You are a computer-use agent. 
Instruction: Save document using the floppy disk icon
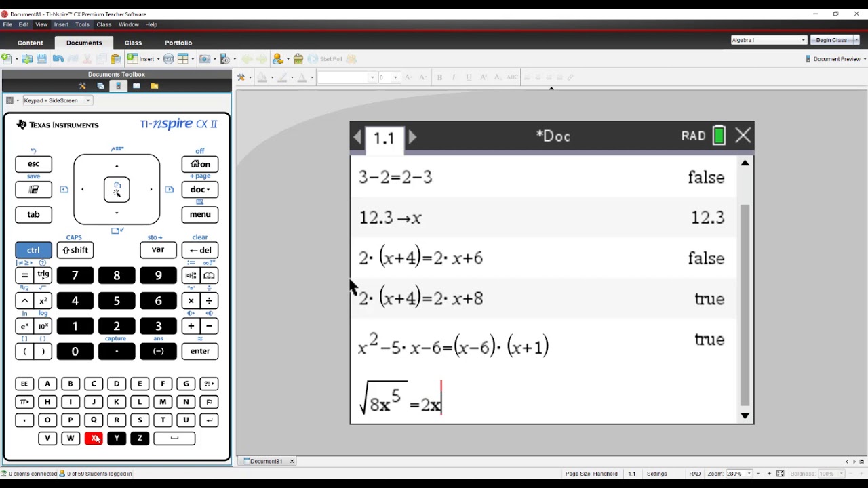pyautogui.click(x=41, y=59)
